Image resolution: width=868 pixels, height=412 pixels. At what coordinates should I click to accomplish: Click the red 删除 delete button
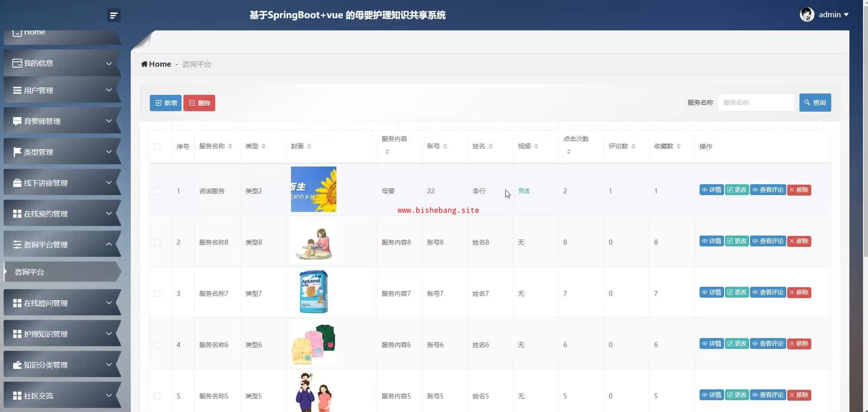pos(199,103)
